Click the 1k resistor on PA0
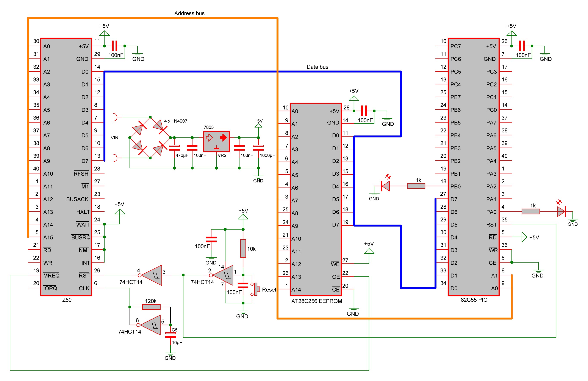Image resolution: width=588 pixels, height=381 pixels. [531, 211]
